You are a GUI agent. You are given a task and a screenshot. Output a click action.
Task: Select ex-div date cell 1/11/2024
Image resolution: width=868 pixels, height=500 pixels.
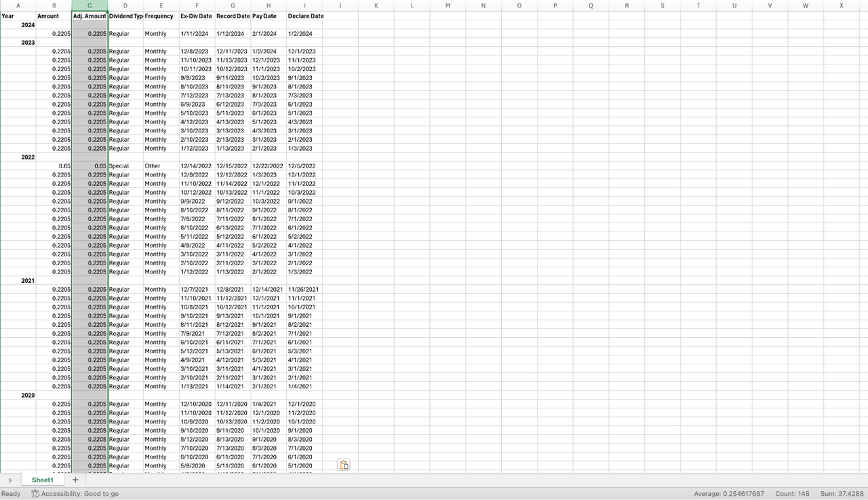197,34
